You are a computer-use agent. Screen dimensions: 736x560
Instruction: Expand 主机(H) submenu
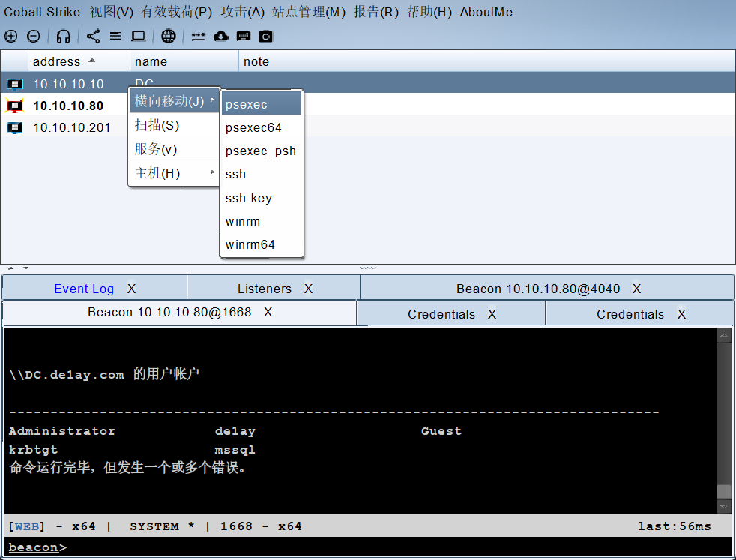(174, 173)
